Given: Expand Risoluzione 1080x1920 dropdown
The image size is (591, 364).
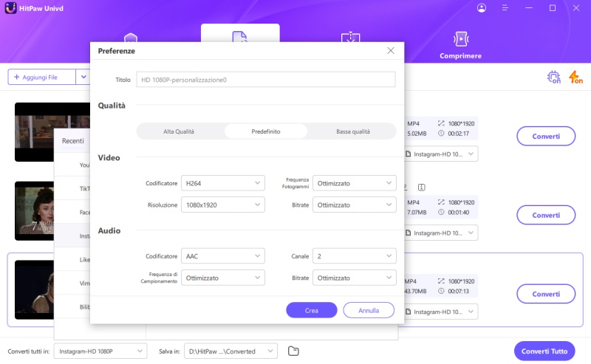Looking at the screenshot, I should click(223, 205).
